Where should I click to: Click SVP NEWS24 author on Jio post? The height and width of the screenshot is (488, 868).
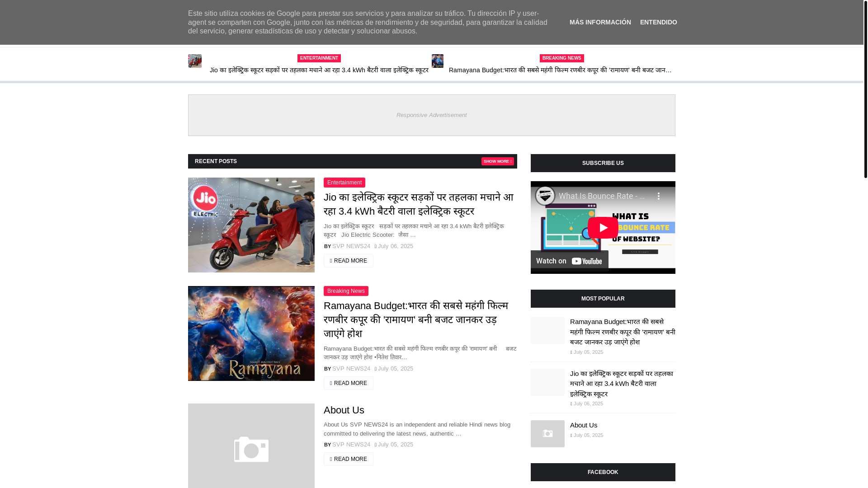[351, 246]
